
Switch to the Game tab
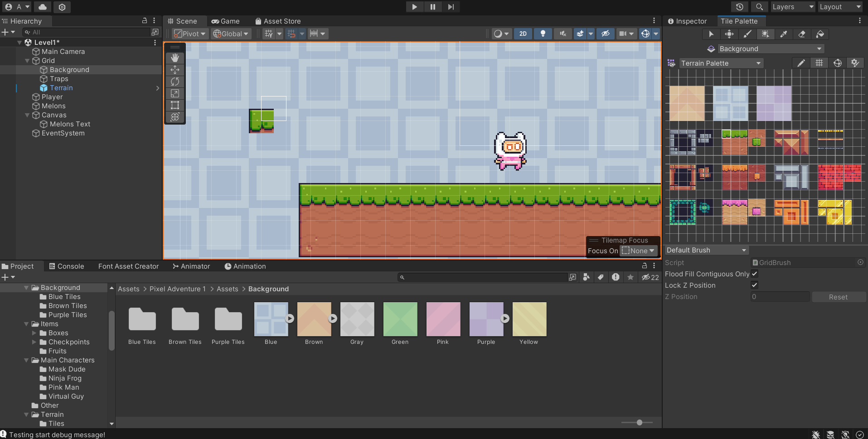point(226,21)
